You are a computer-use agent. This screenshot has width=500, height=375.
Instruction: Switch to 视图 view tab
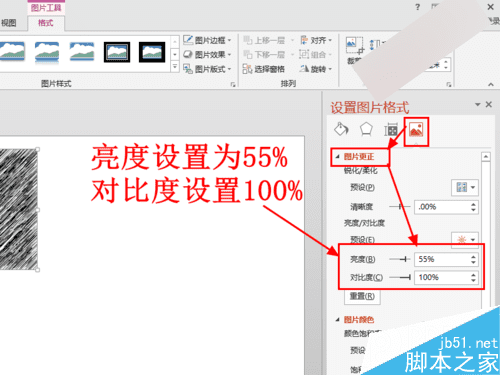coord(9,23)
